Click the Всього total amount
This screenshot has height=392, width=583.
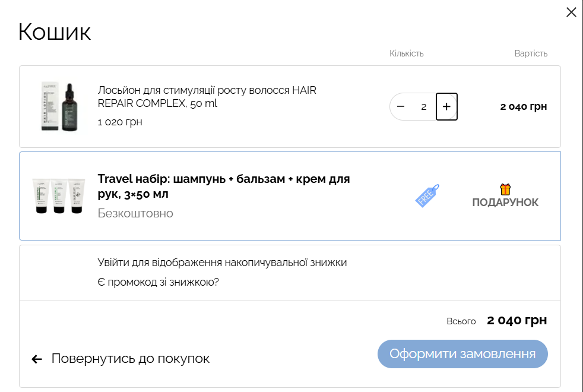pyautogui.click(x=517, y=320)
